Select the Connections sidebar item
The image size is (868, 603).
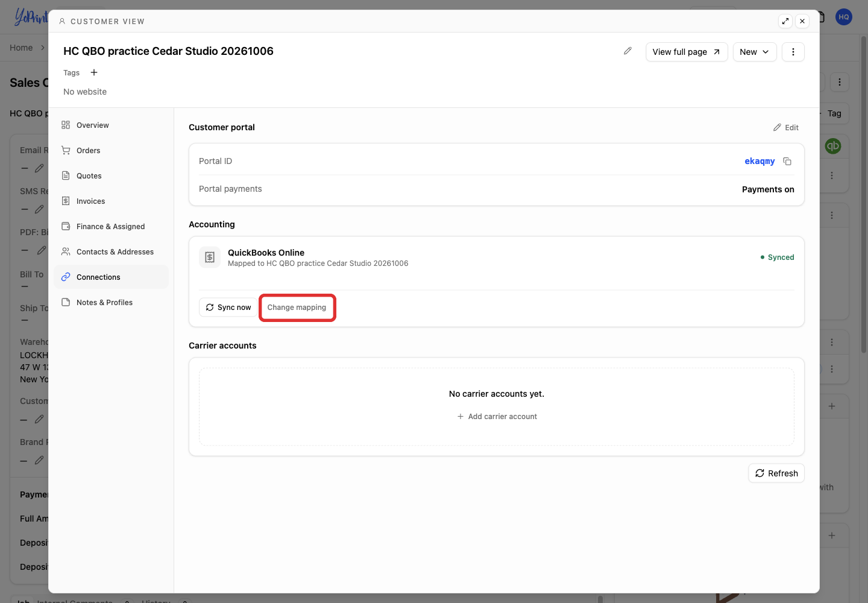(111, 277)
